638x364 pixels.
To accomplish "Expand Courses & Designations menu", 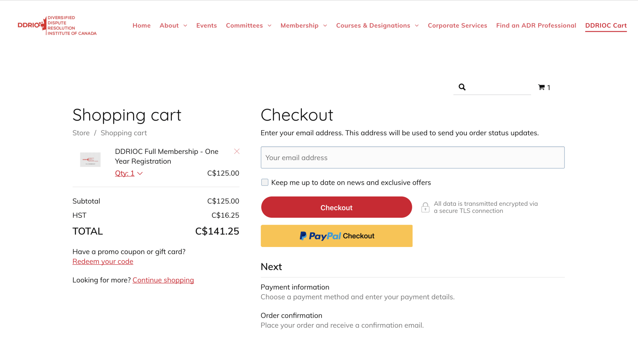I will pos(377,26).
